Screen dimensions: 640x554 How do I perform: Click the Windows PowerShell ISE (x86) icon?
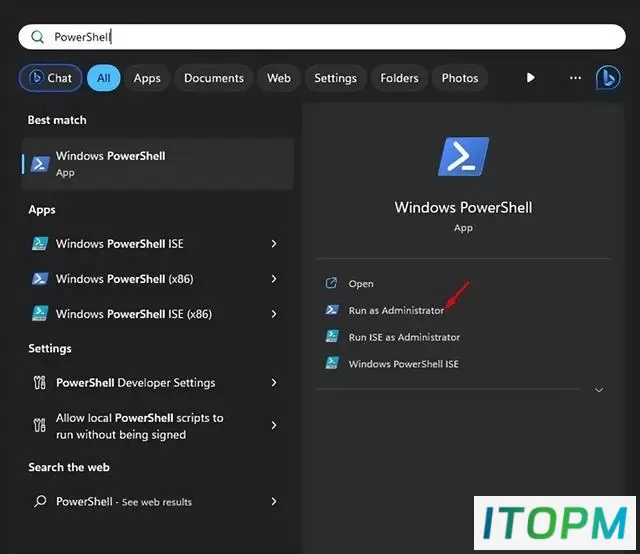40,314
